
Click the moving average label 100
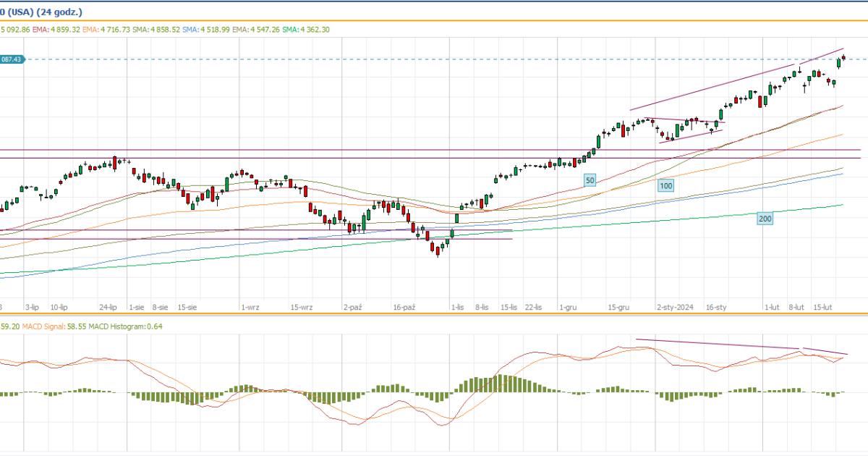[x=665, y=186]
